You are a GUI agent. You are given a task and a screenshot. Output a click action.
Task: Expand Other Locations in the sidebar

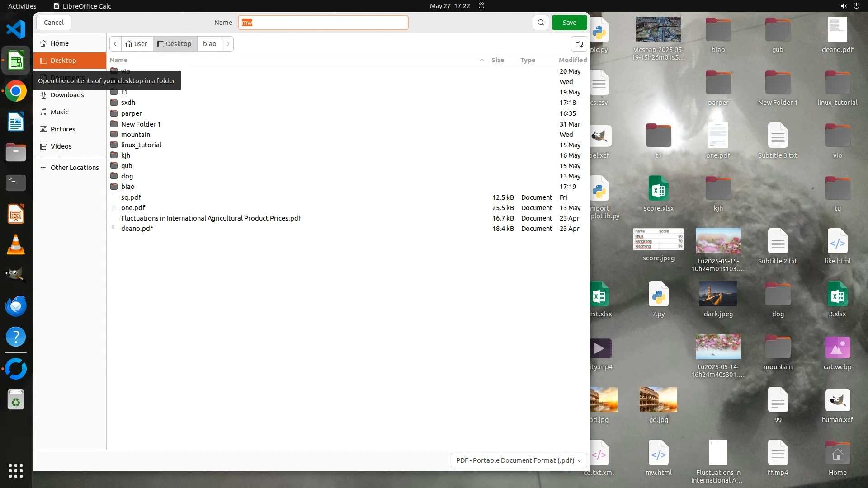(74, 168)
